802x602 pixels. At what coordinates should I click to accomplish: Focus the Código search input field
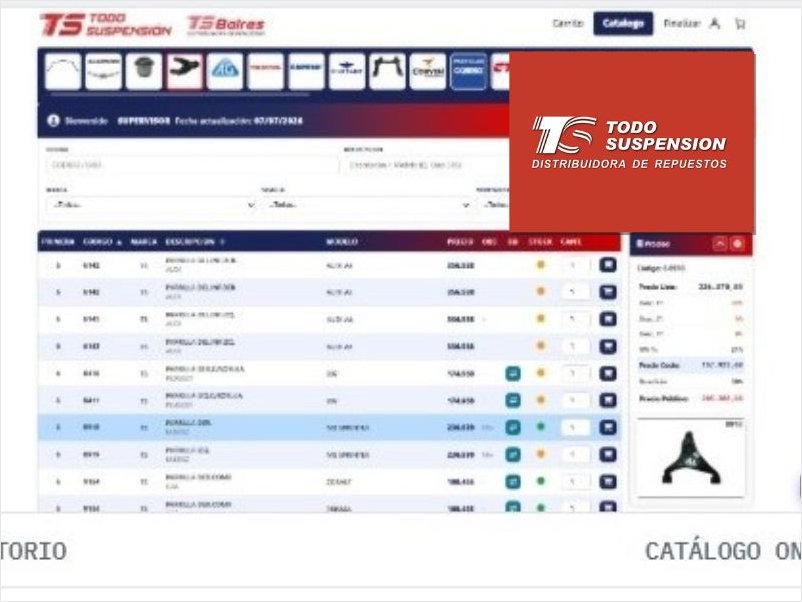click(x=192, y=165)
